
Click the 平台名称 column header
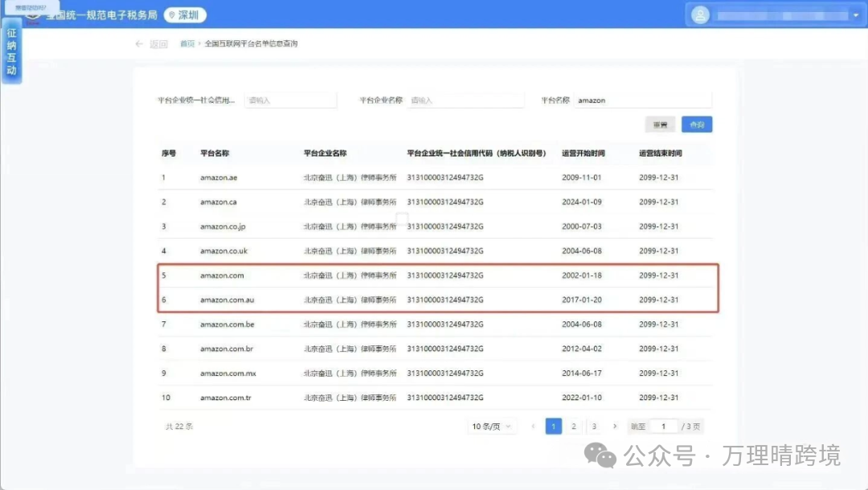click(x=215, y=153)
